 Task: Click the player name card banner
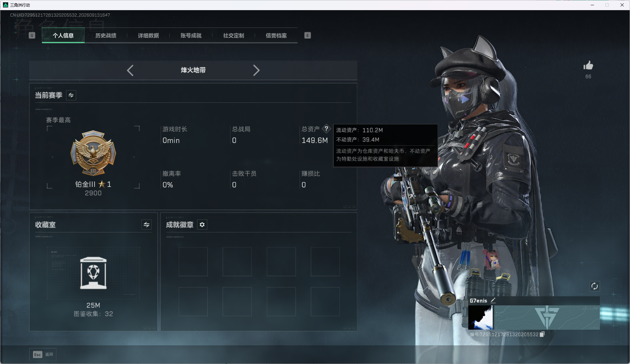click(547, 318)
